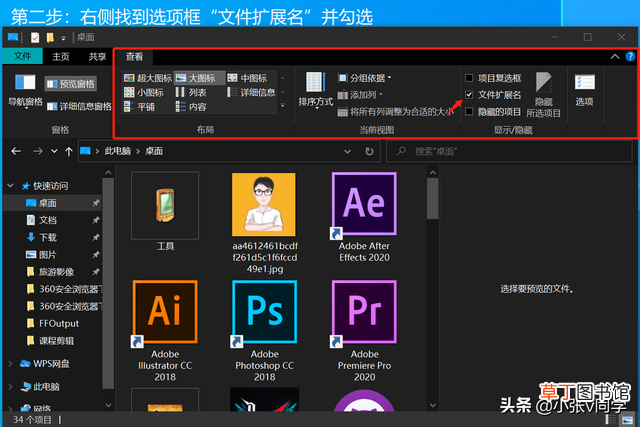Select Extra large icons (超大图标) layout
This screenshot has height=427, width=640.
148,78
